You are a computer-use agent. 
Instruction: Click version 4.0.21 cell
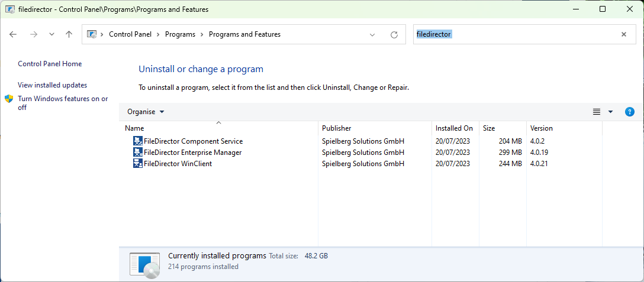(539, 163)
